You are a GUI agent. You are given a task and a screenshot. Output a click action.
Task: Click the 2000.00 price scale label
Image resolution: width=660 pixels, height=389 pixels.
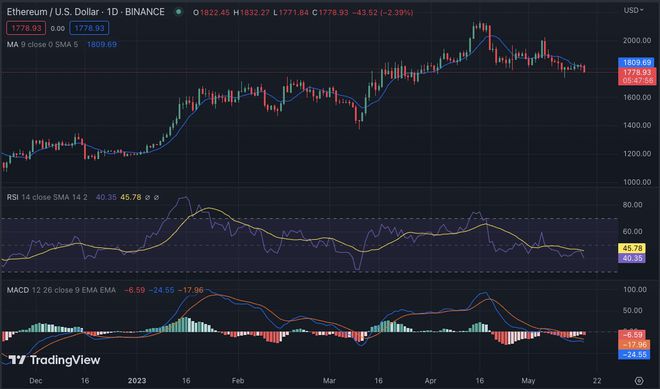637,40
